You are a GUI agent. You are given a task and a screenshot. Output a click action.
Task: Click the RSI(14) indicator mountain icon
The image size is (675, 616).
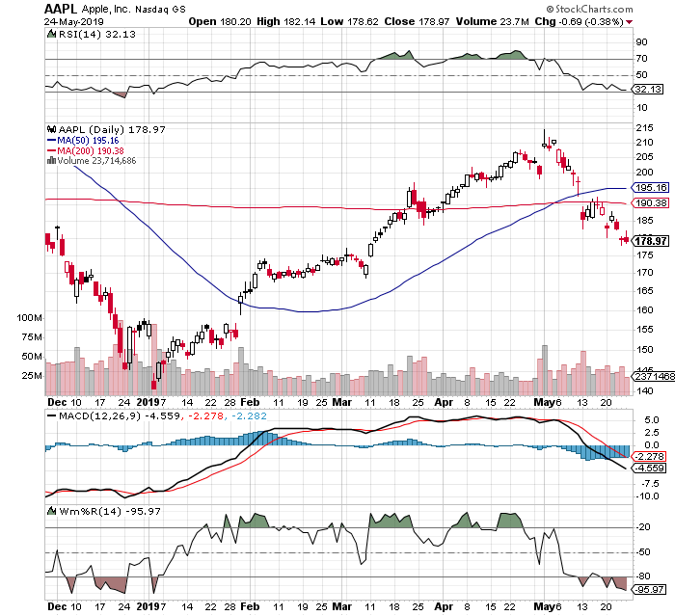tap(51, 34)
